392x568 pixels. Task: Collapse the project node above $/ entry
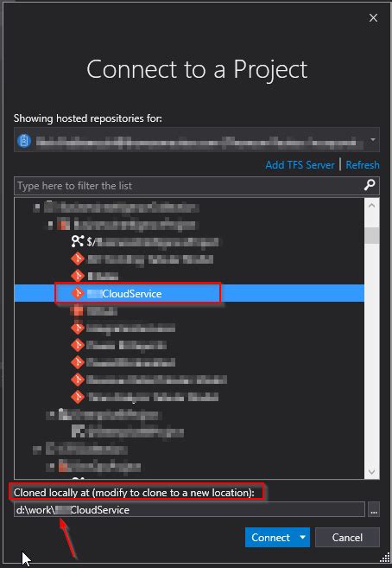coord(50,225)
